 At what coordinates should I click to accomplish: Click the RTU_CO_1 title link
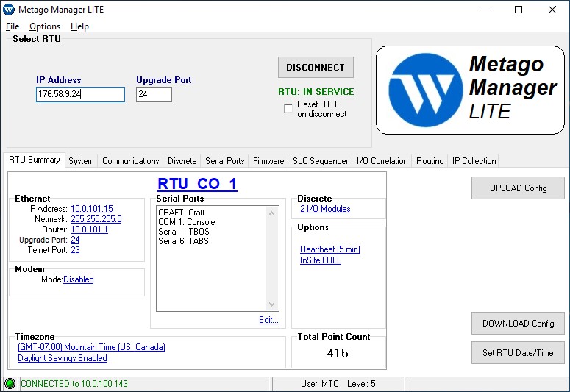pyautogui.click(x=197, y=184)
